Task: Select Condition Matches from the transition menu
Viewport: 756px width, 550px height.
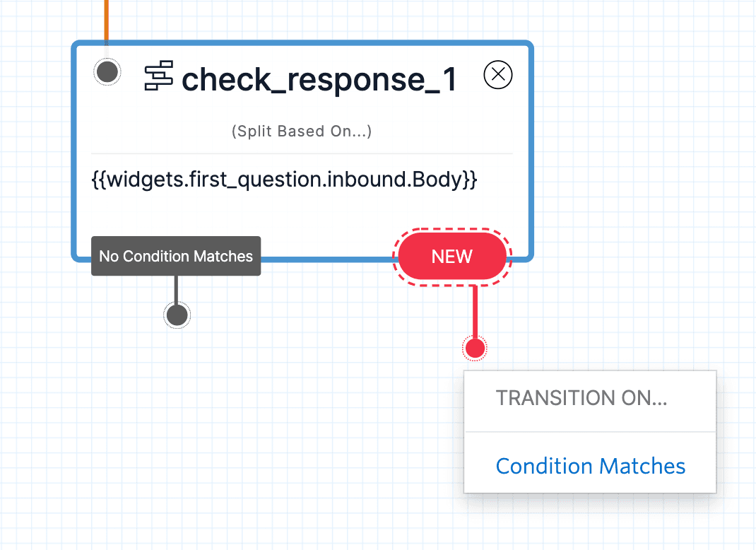Action: [591, 466]
